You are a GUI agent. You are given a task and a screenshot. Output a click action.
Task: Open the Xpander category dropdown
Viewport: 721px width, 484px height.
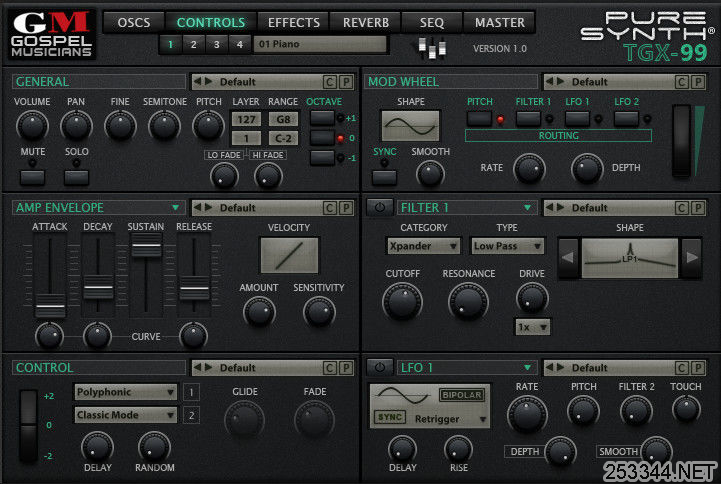tap(423, 246)
